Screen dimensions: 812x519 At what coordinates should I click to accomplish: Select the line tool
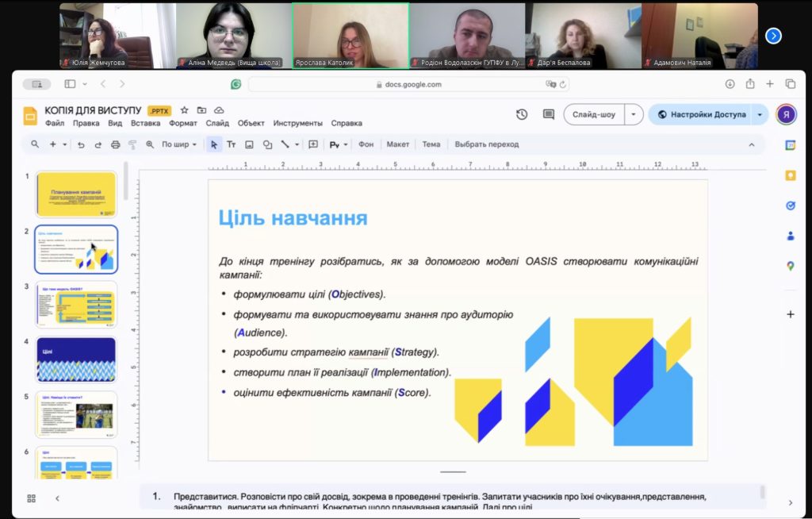pyautogui.click(x=285, y=144)
